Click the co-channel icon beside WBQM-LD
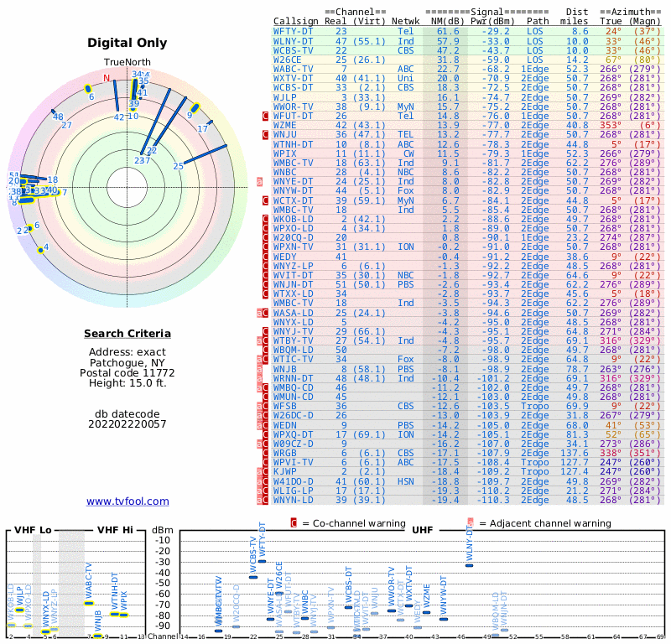Screen dimensions: 671x644 tap(265, 350)
